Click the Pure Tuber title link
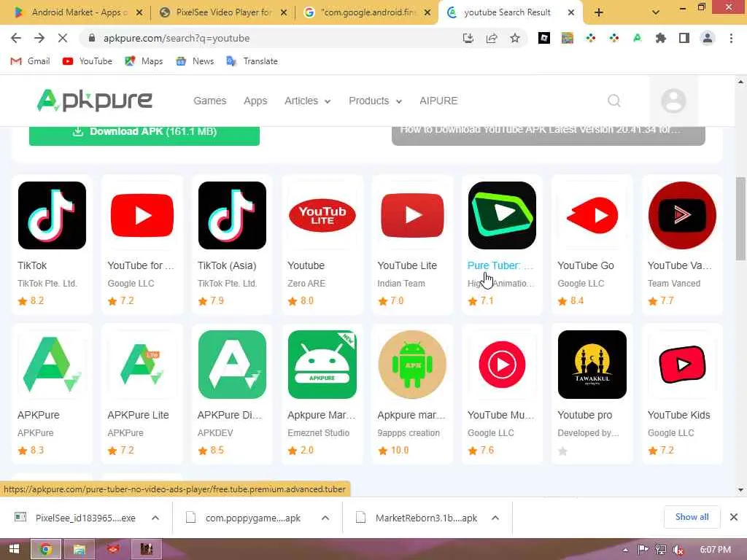 click(500, 265)
